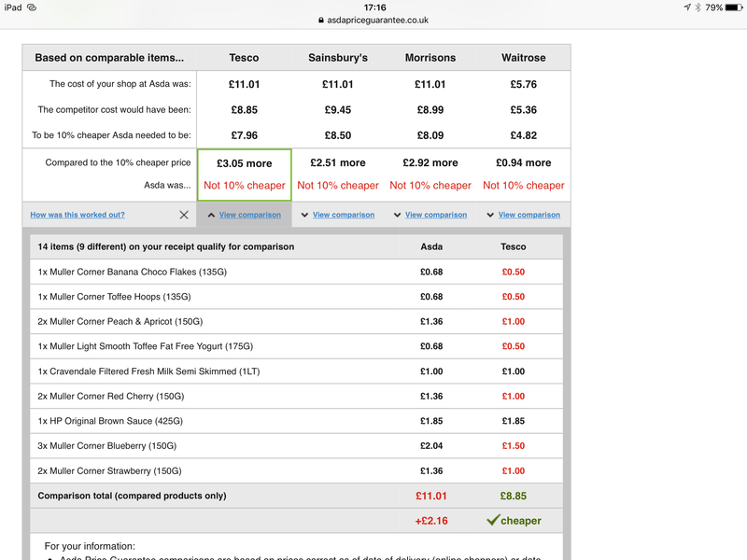Close the 'How was this worked out?' panel
747x560 pixels.
click(x=184, y=215)
